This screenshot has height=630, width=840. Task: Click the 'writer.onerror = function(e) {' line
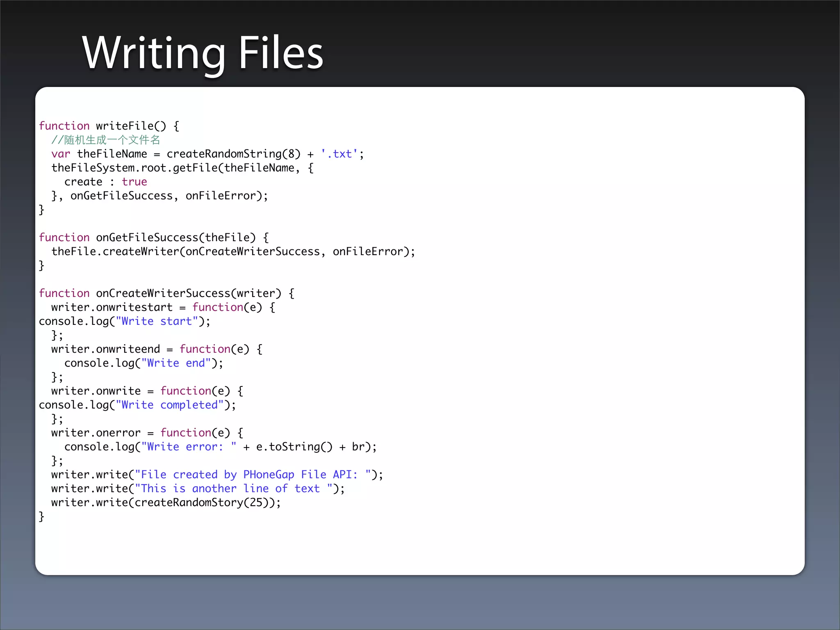147,433
